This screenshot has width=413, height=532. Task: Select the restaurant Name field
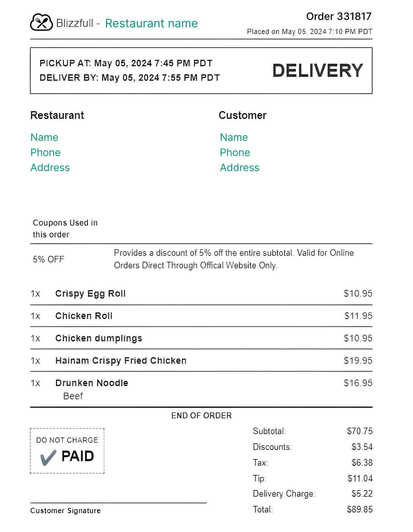pyautogui.click(x=44, y=137)
